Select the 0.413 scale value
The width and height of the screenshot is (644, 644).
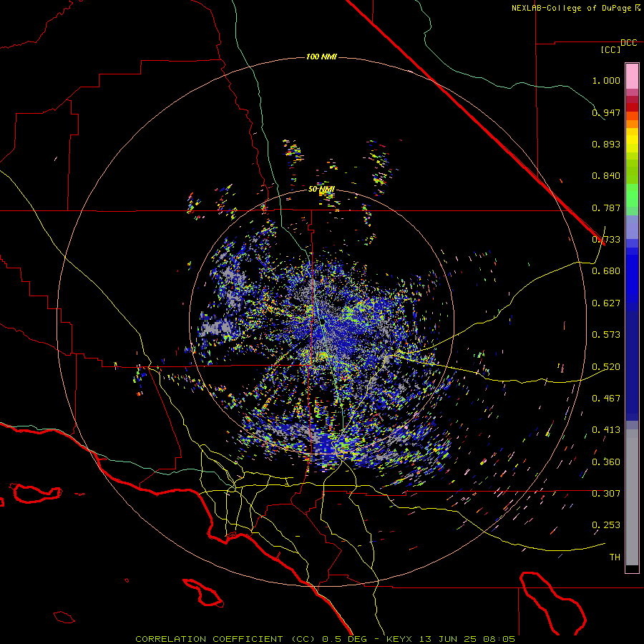(606, 430)
